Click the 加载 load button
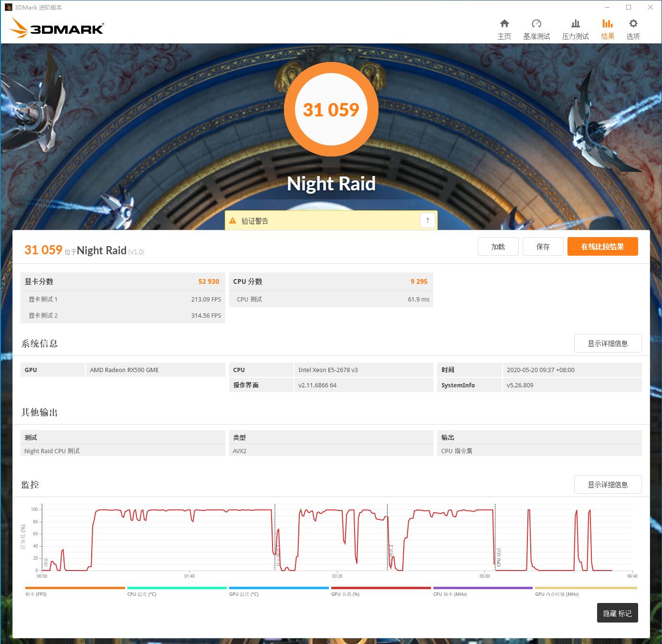 (x=498, y=246)
